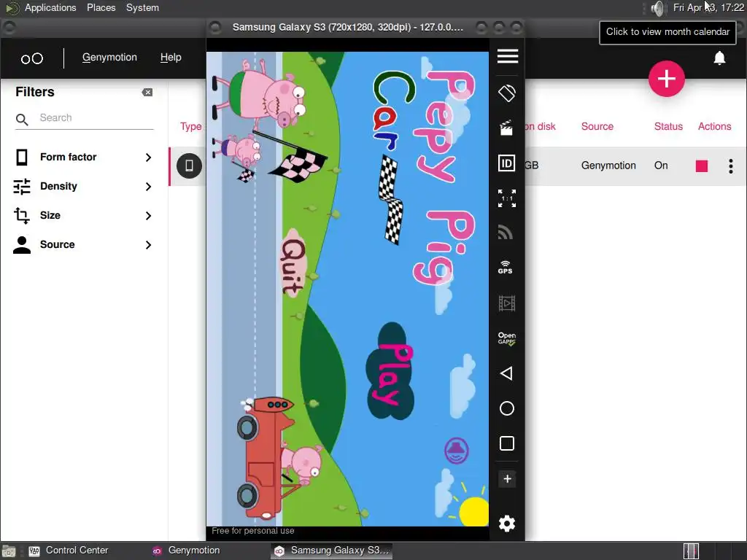Viewport: 747px width, 560px height.
Task: Expand the Form factor filter
Action: tap(84, 157)
